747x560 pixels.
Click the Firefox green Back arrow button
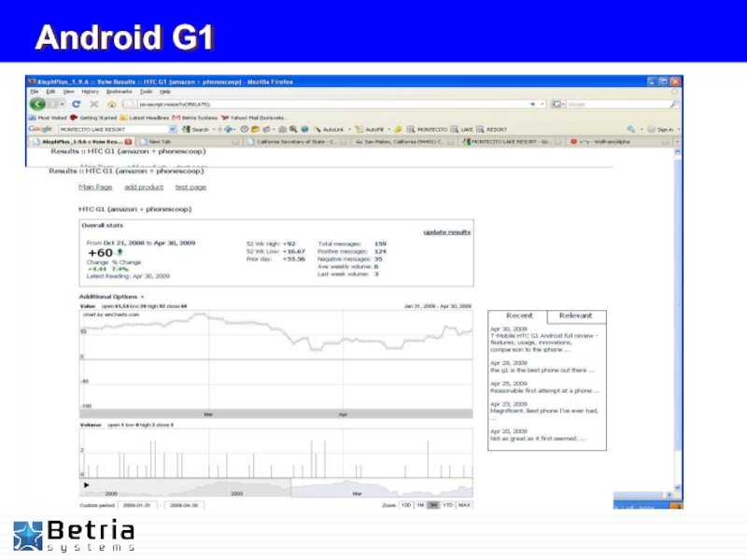[37, 104]
